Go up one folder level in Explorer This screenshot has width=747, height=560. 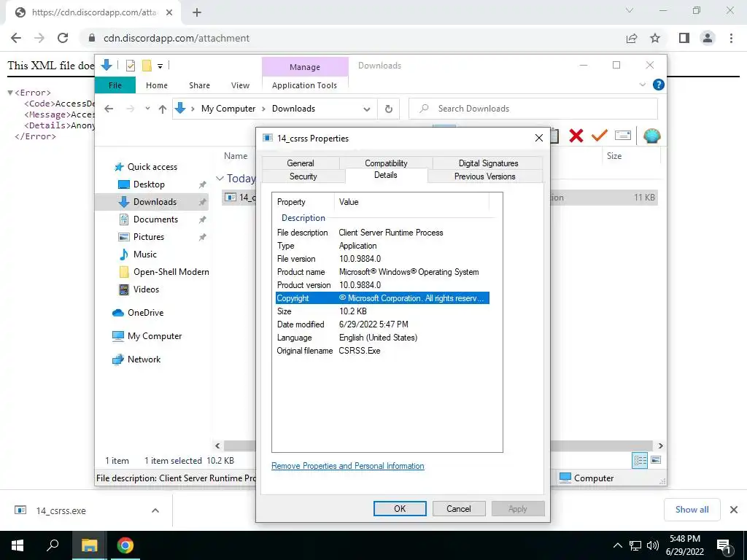163,109
